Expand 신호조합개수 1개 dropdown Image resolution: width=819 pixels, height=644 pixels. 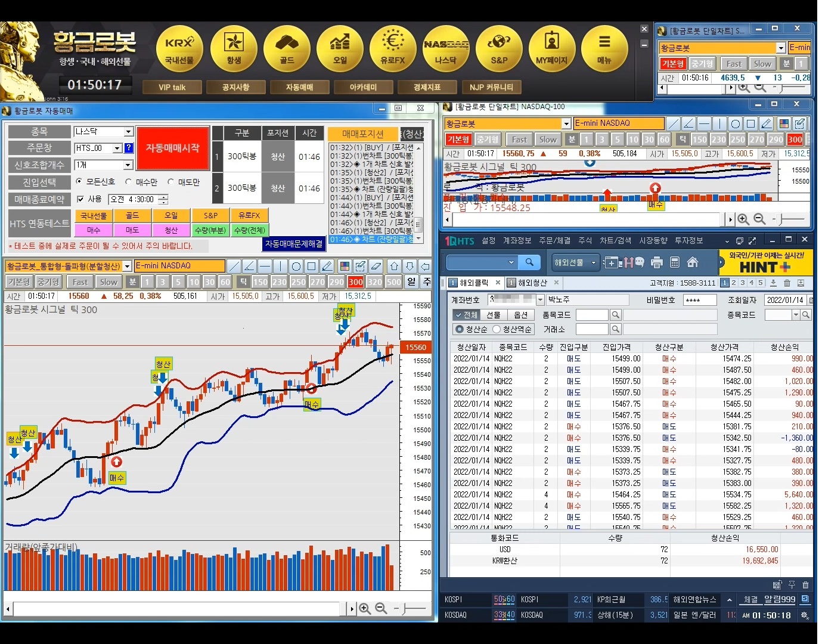128,165
